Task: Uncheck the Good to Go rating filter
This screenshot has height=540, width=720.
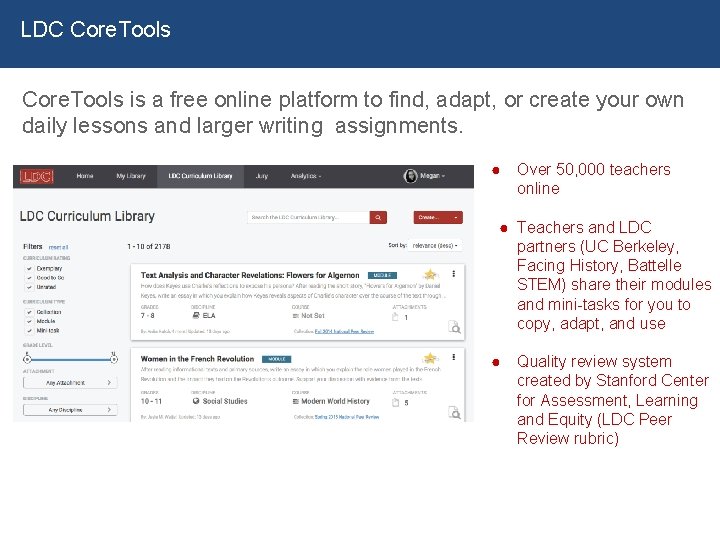Action: tap(29, 278)
